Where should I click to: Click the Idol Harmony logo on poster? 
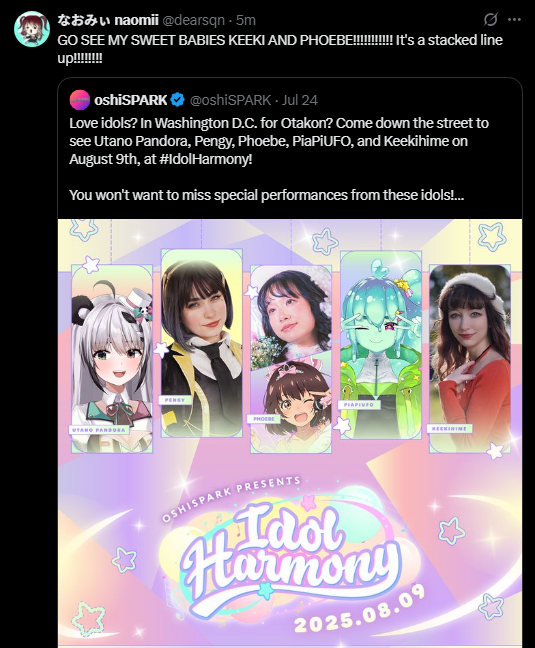coord(289,552)
